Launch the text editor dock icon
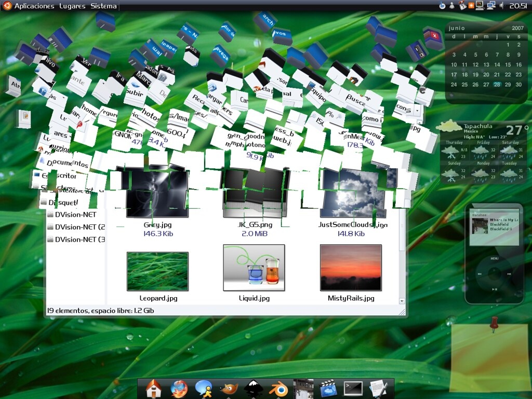The width and height of the screenshot is (532, 399). point(378,389)
